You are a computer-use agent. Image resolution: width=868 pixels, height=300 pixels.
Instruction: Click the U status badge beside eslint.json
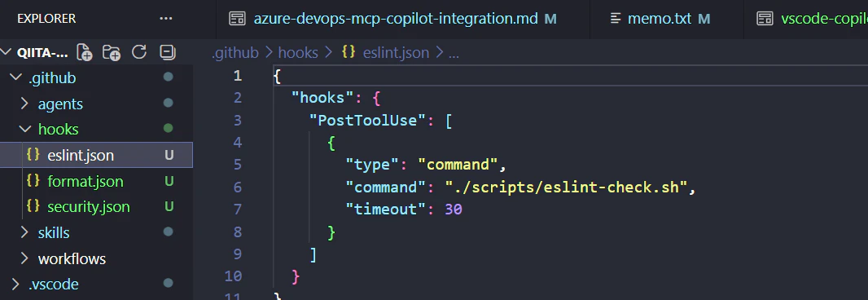pos(169,155)
